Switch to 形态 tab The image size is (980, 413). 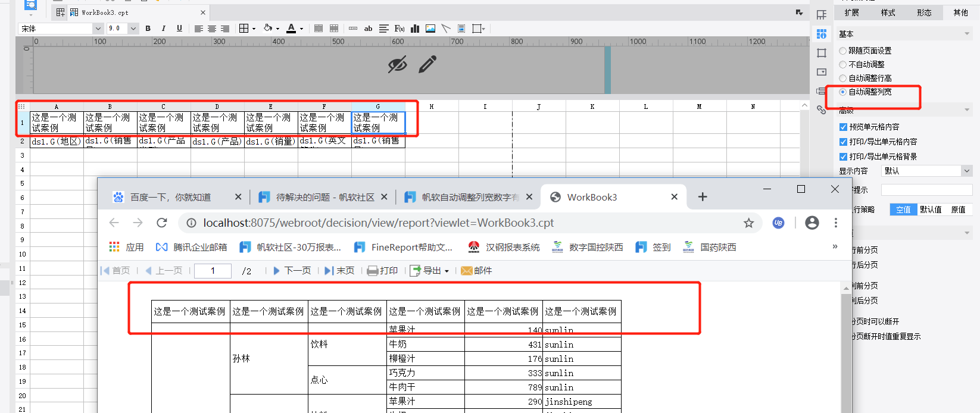coord(924,12)
